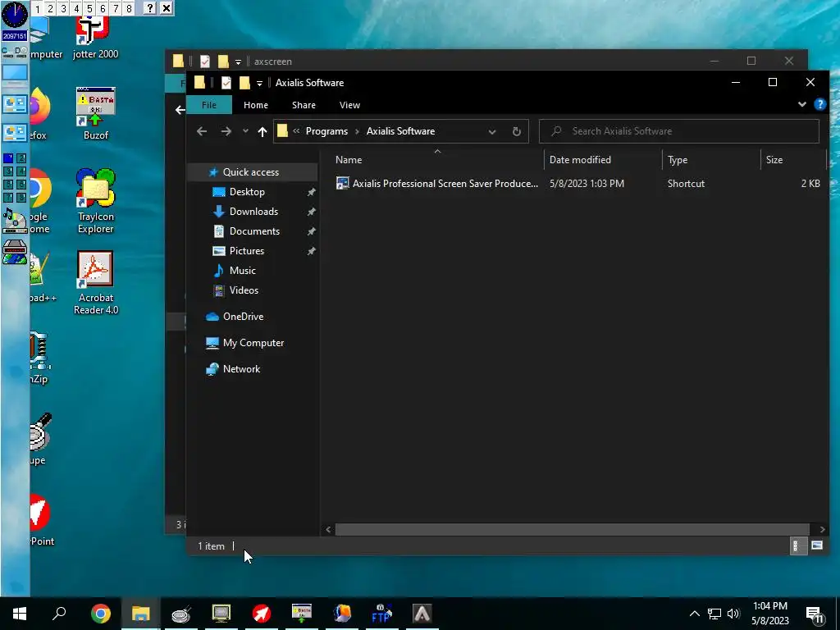
Task: Open Pictures in Quick access
Action: pos(252,251)
